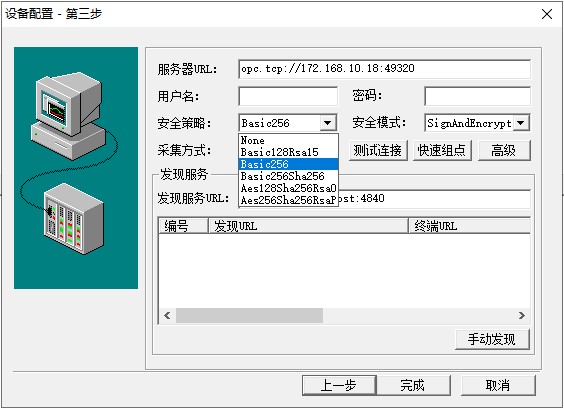Select Aes256Sha256RsaPss policy entry
This screenshot has height=409, width=564.
pos(288,200)
